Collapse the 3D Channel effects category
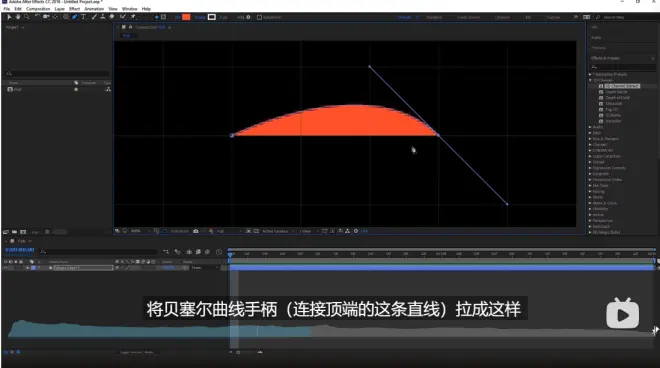Screen dimensions: 660x368 point(591,80)
